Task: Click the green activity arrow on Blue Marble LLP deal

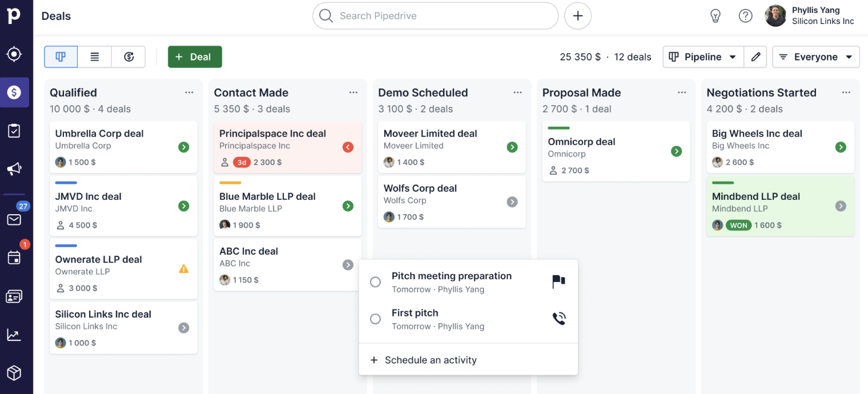Action: point(348,206)
